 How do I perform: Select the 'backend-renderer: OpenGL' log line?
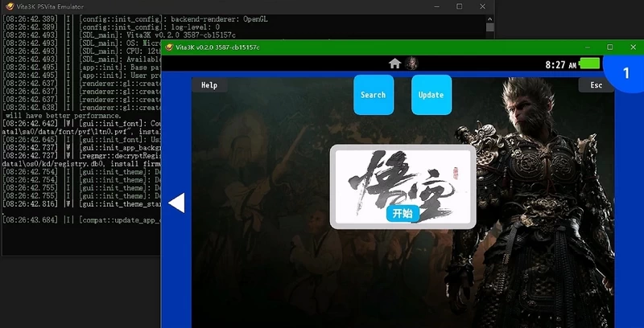(135, 19)
